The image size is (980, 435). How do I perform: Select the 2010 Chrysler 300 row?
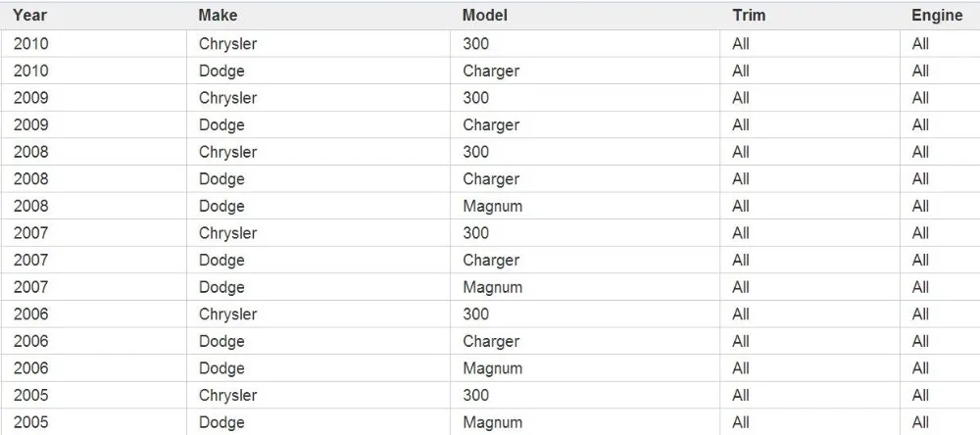coord(490,44)
